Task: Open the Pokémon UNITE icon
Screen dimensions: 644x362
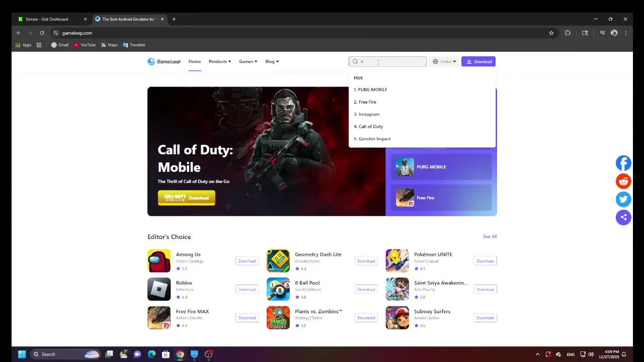Action: [397, 261]
